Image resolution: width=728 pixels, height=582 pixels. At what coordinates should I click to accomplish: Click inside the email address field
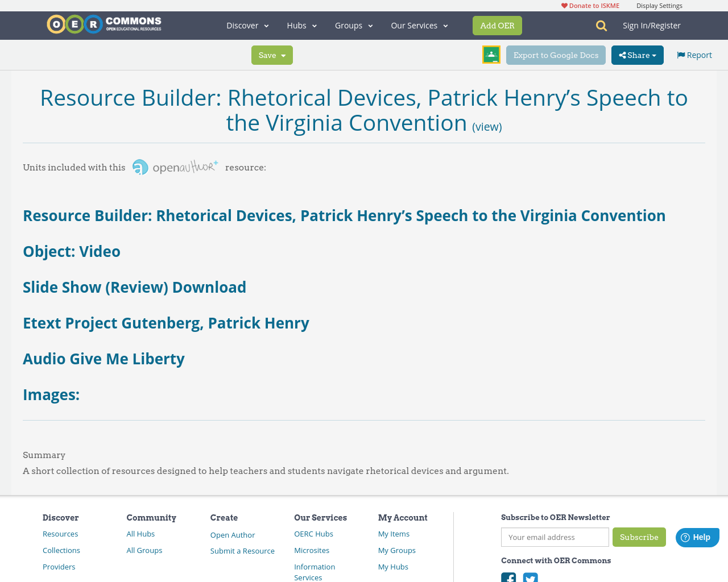pyautogui.click(x=555, y=537)
